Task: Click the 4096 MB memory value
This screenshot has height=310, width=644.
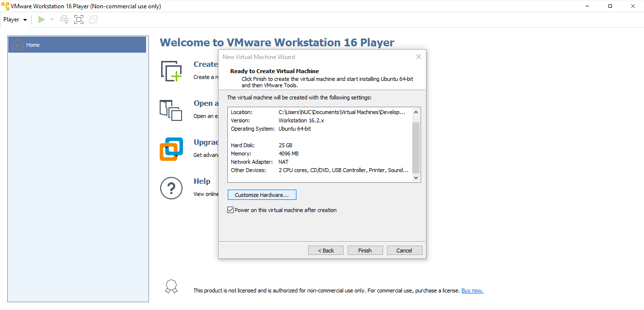Action: [x=289, y=154]
